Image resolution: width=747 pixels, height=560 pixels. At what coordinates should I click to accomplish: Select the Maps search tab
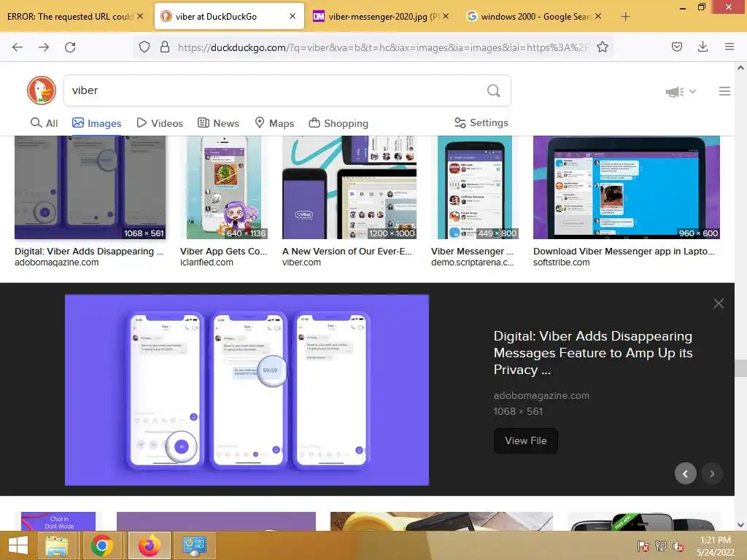tap(274, 123)
